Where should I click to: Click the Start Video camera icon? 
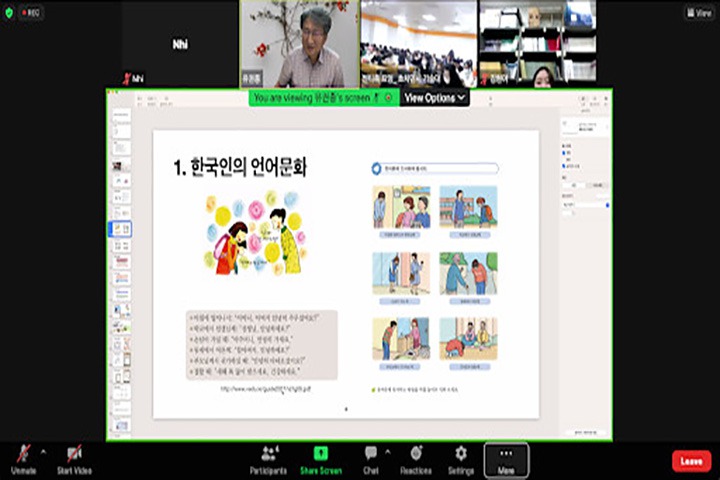tap(74, 454)
